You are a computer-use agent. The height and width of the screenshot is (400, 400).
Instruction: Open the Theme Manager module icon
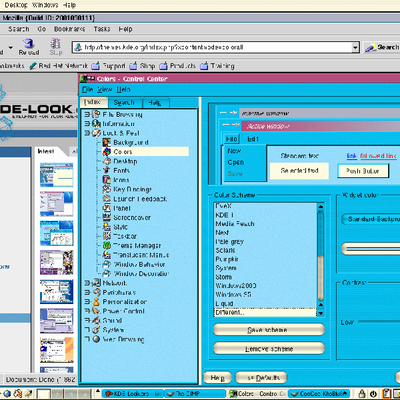(107, 245)
